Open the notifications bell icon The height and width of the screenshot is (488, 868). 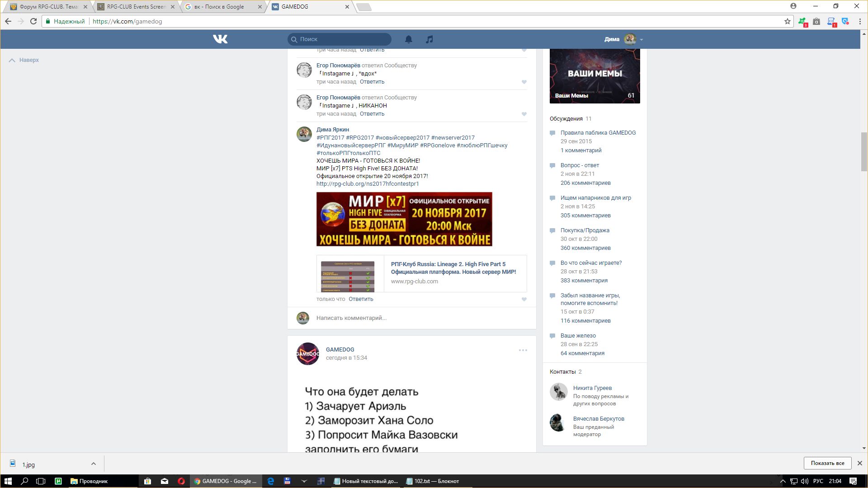408,39
